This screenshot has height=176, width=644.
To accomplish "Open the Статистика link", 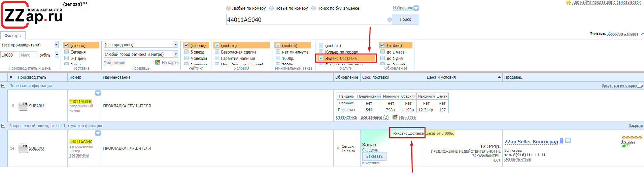I will click(346, 117).
